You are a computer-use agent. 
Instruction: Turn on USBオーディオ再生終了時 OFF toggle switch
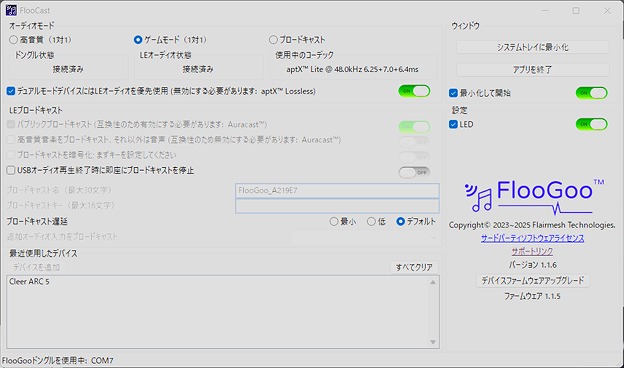click(x=414, y=172)
